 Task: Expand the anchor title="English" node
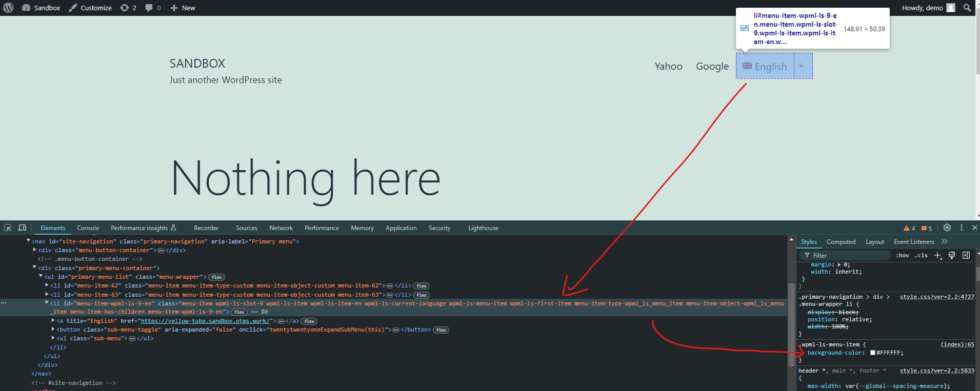click(x=53, y=321)
